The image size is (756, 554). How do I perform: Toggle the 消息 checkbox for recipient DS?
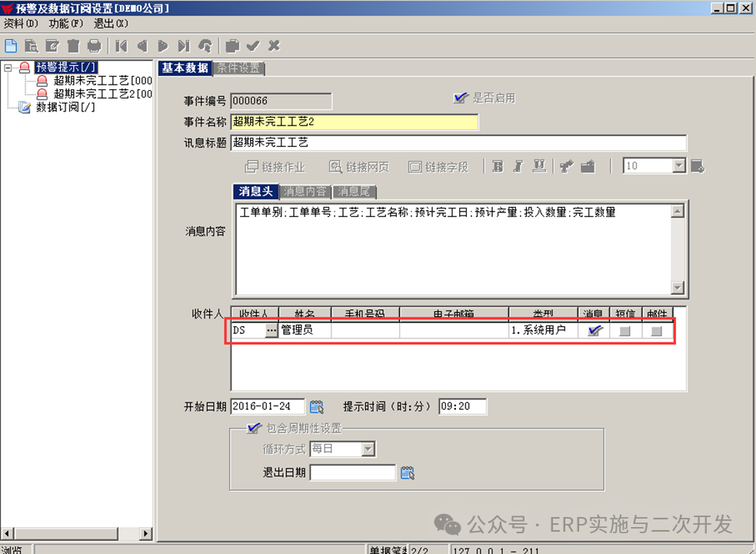click(x=594, y=330)
